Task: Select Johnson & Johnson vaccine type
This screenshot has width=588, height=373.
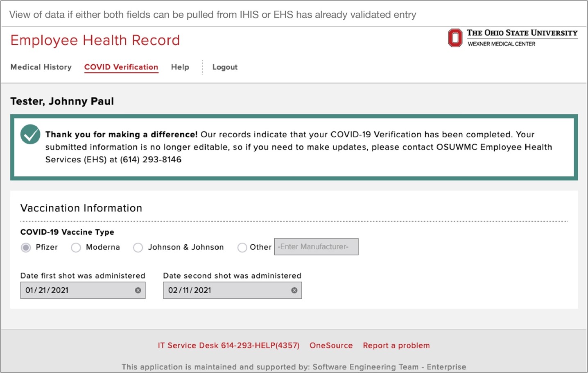Action: (x=138, y=248)
